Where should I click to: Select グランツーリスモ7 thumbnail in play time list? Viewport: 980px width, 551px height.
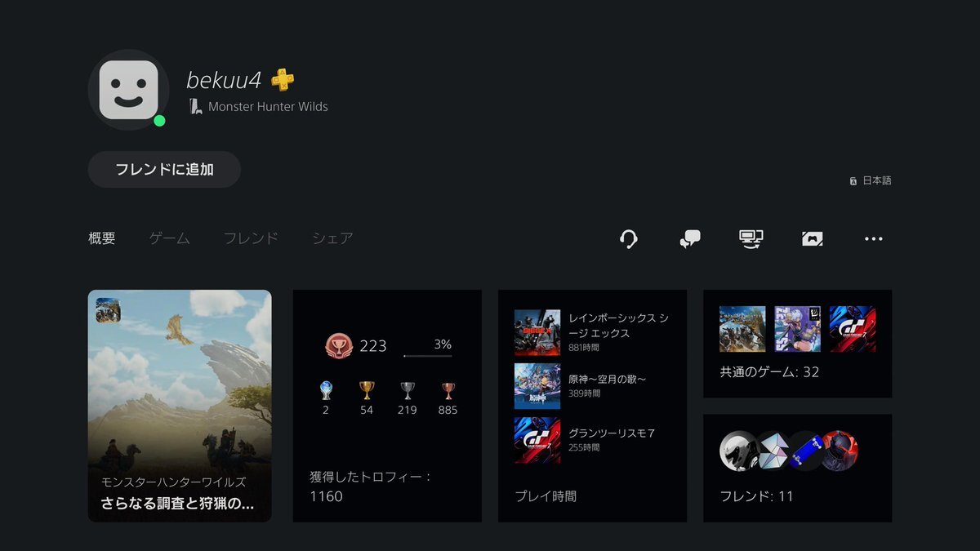point(537,441)
